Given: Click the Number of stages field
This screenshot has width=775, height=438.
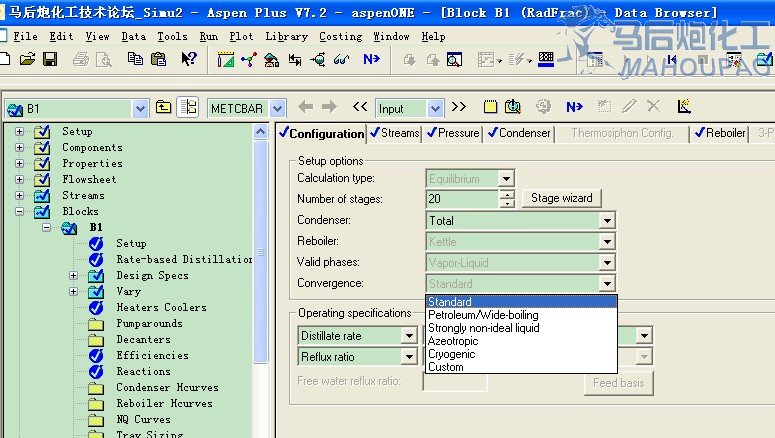Looking at the screenshot, I should [462, 199].
